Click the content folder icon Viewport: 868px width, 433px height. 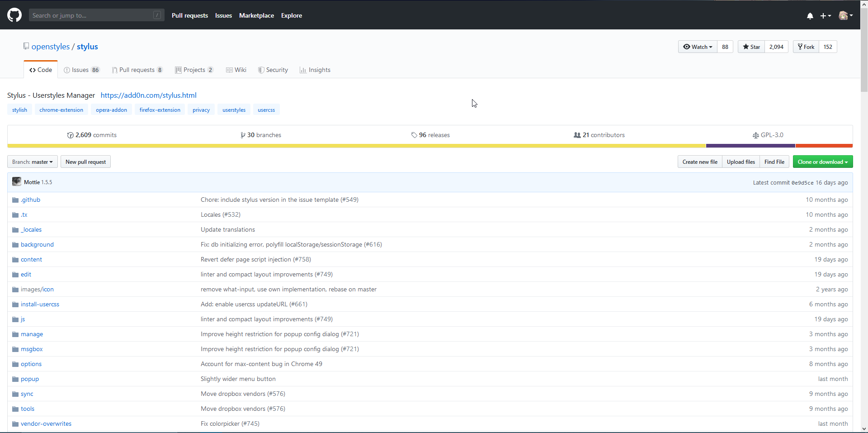[x=15, y=260]
